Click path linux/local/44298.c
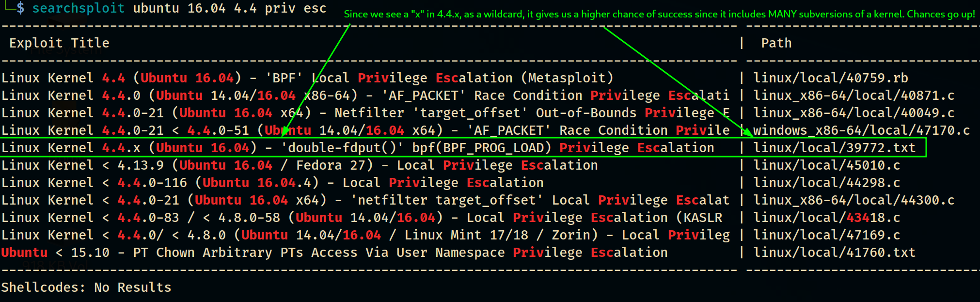 pyautogui.click(x=826, y=183)
